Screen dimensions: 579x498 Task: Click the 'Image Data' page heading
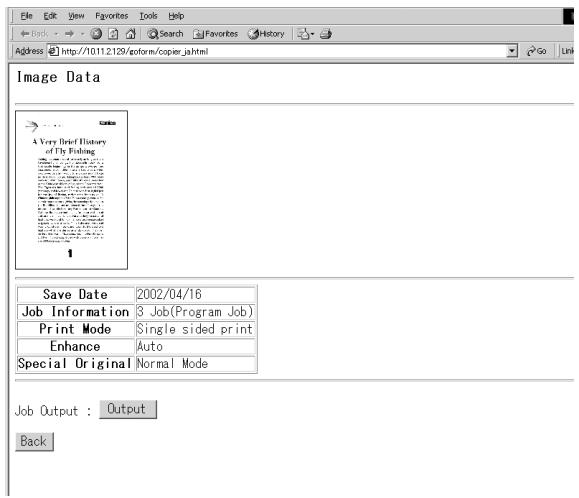pos(58,77)
